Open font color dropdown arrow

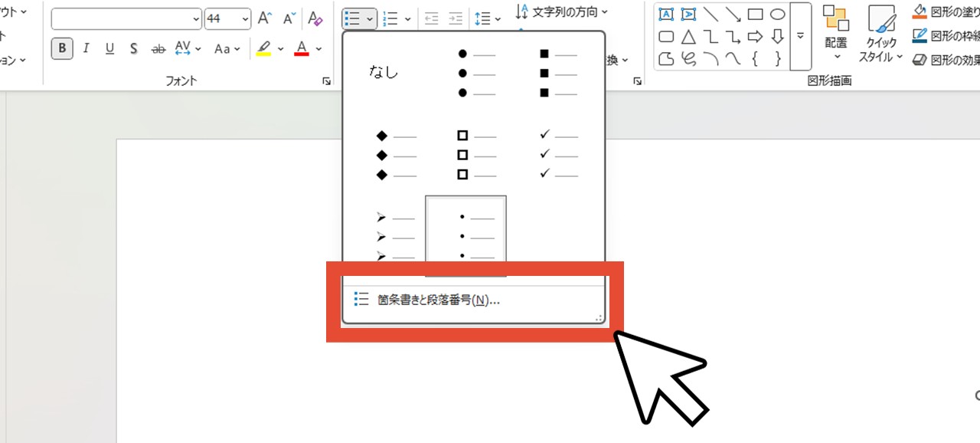tap(318, 48)
